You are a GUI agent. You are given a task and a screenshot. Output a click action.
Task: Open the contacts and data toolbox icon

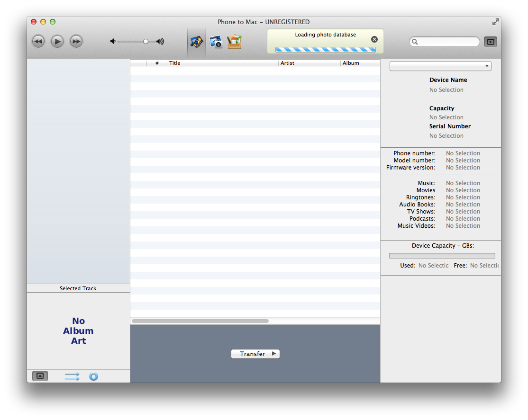(x=234, y=42)
